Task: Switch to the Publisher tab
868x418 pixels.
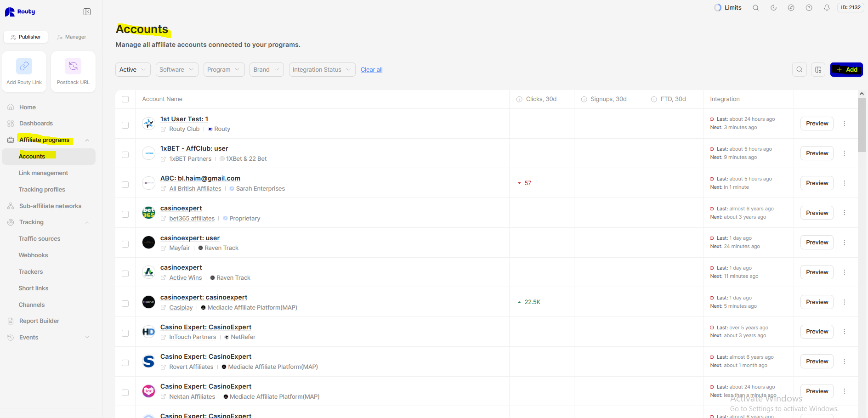Action: tap(26, 37)
